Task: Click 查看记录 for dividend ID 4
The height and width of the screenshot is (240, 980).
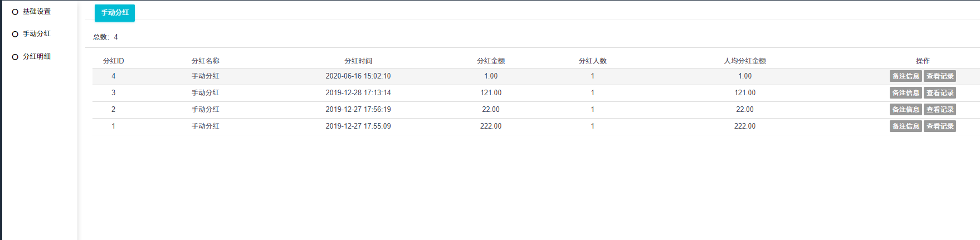Action: point(939,76)
